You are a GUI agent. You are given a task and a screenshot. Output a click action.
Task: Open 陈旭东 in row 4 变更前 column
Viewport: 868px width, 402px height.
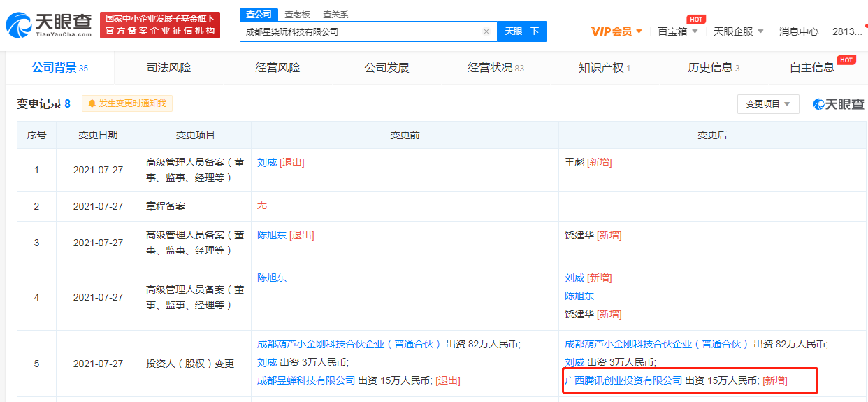(x=272, y=278)
